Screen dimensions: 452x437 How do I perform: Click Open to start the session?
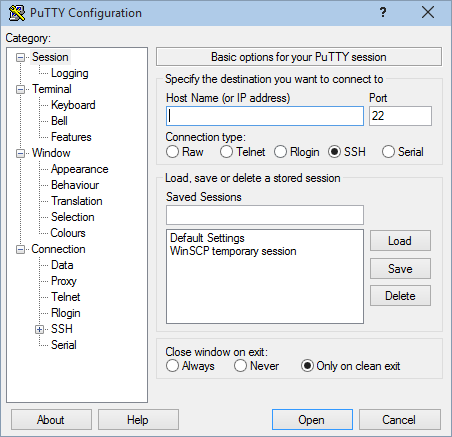(x=312, y=420)
